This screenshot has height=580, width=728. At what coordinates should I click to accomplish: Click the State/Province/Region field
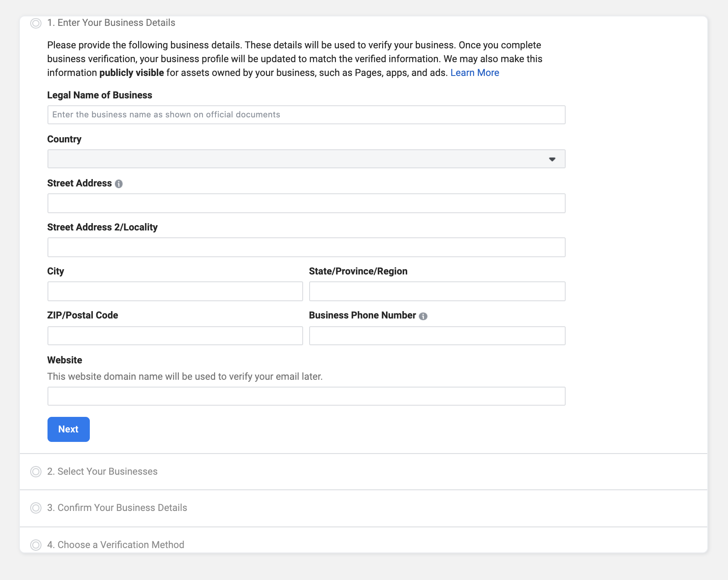pyautogui.click(x=437, y=291)
